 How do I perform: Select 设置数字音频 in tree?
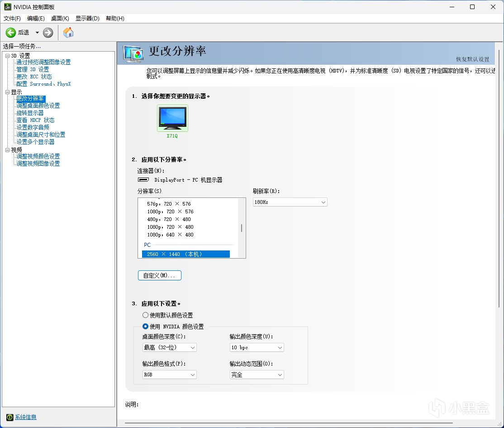[x=33, y=127]
